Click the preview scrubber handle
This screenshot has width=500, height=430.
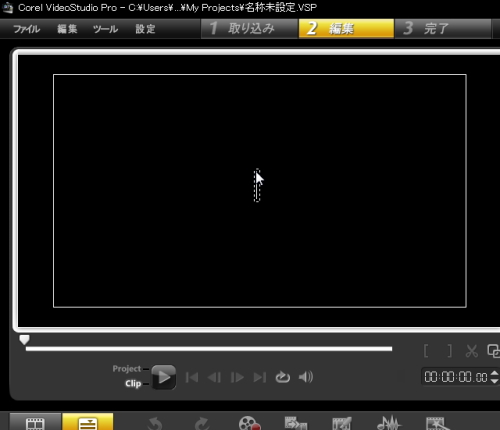24,340
